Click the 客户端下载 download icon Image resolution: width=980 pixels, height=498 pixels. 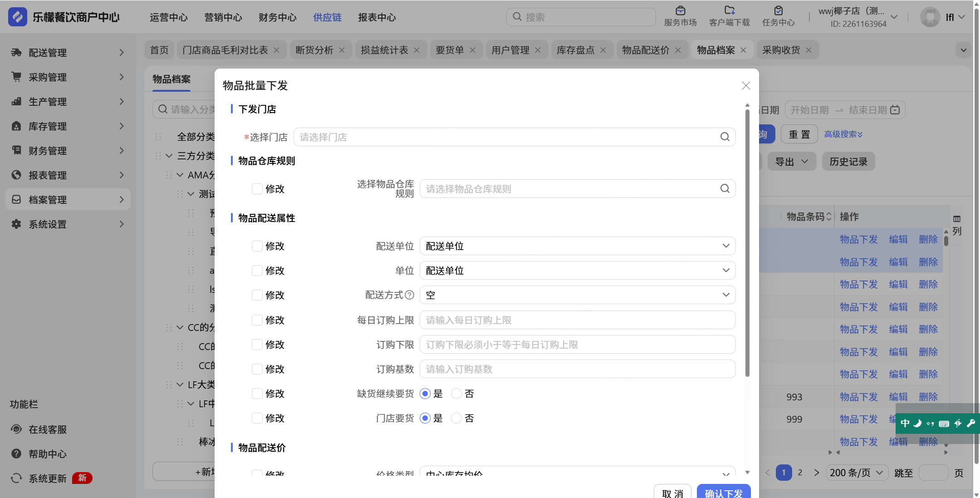[729, 11]
